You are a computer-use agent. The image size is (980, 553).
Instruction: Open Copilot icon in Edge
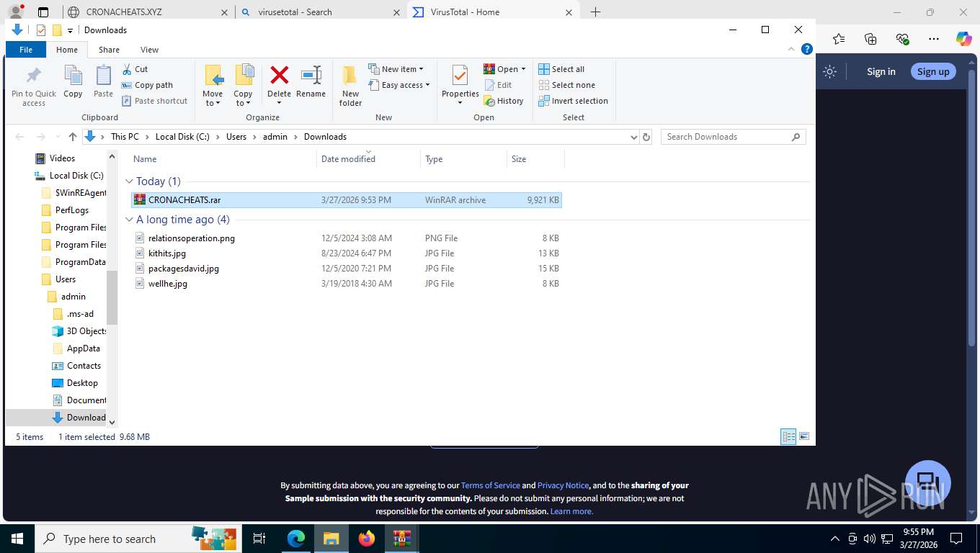point(963,39)
